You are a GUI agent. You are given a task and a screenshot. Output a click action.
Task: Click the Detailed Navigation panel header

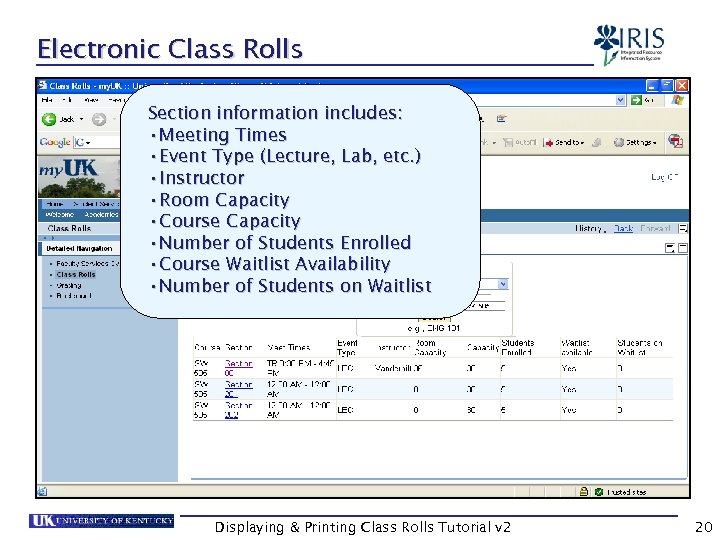[79, 248]
